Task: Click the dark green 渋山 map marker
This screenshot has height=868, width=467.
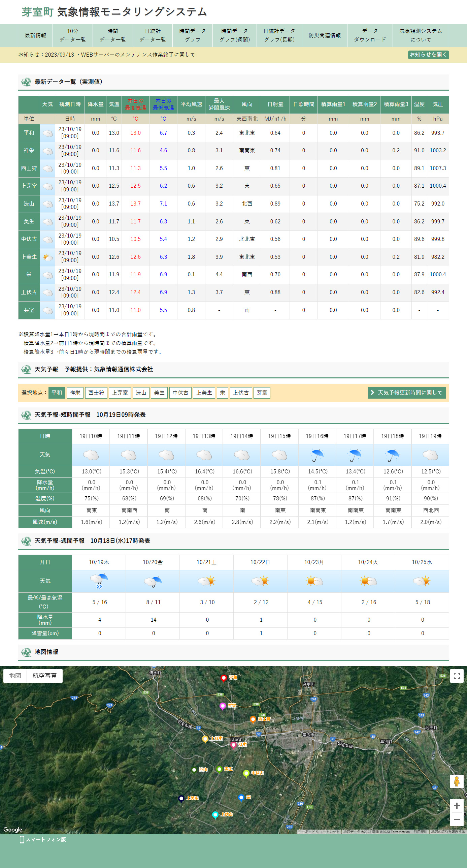Action: (x=194, y=770)
